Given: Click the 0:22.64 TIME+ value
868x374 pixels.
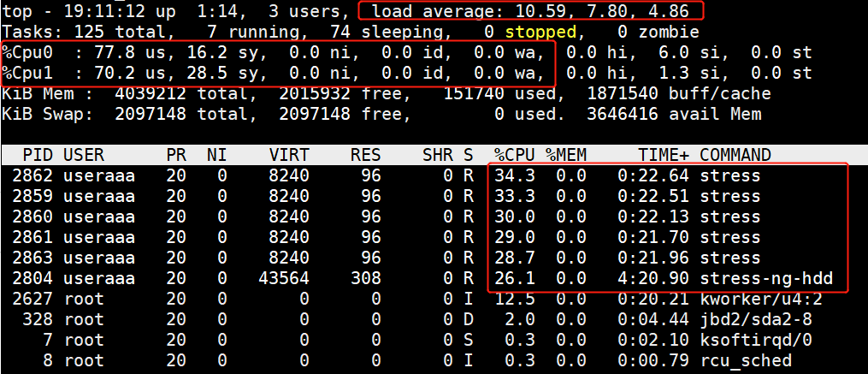Looking at the screenshot, I should (x=653, y=176).
